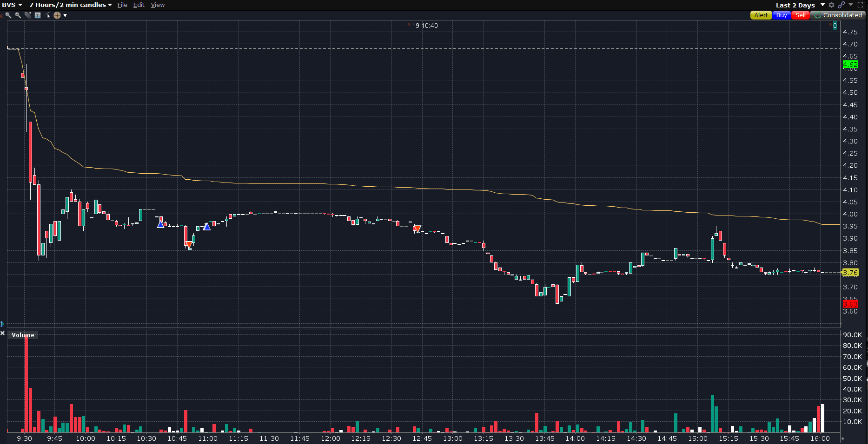Click the plus icon at bottom-right corner
Viewport: 868px width, 444px height.
tap(843, 438)
